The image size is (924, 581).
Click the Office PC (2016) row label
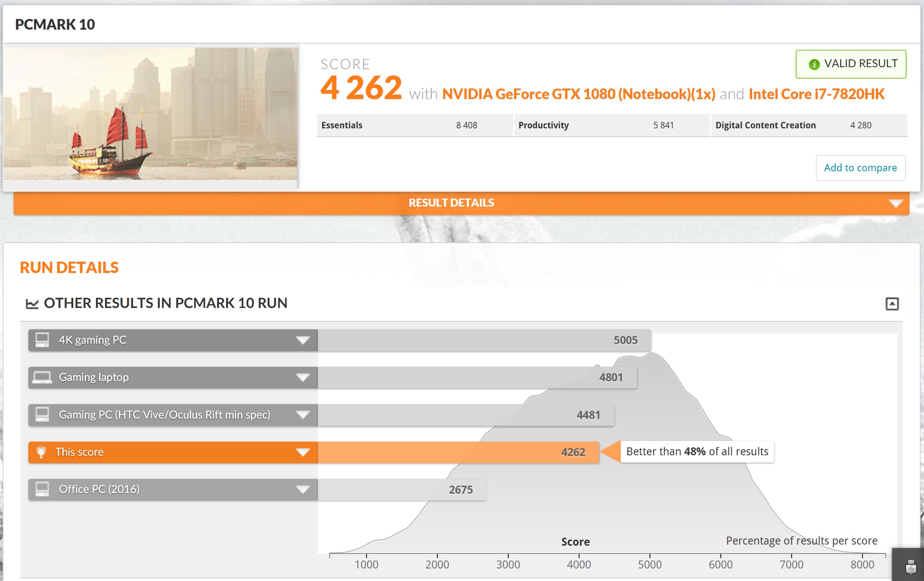pyautogui.click(x=99, y=489)
